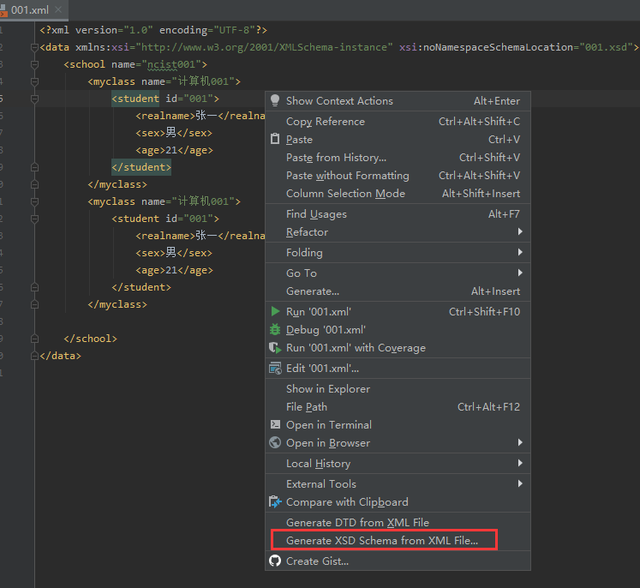
Task: Open the Go To submenu
Action: (x=398, y=273)
